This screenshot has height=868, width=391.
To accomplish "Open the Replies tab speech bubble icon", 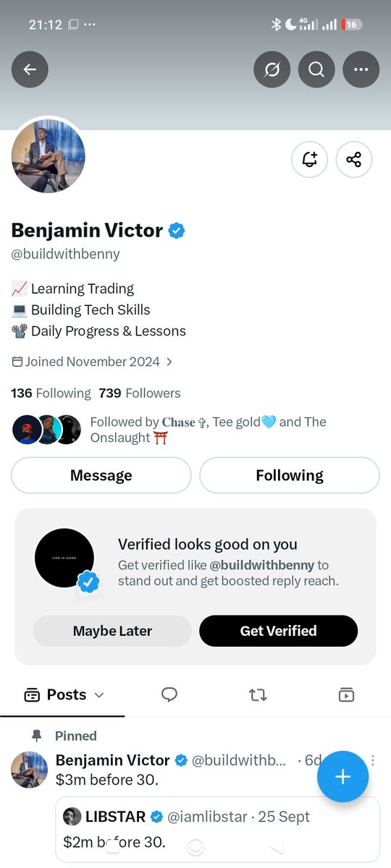I will pyautogui.click(x=169, y=694).
